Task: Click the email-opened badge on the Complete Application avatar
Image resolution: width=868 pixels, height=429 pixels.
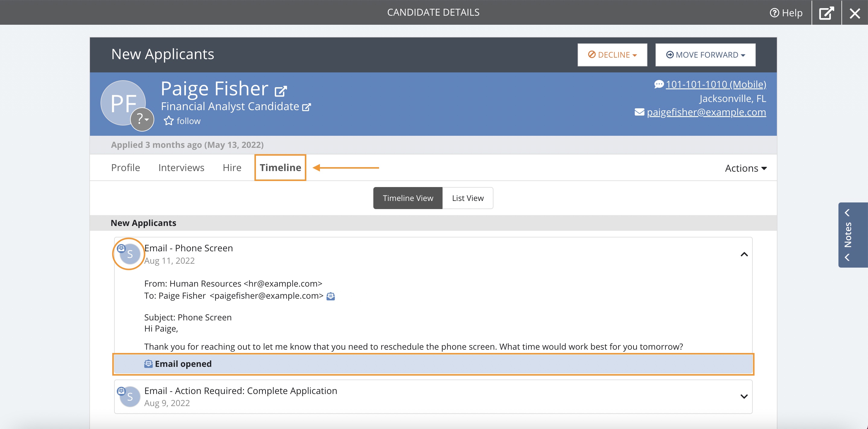Action: click(x=121, y=391)
